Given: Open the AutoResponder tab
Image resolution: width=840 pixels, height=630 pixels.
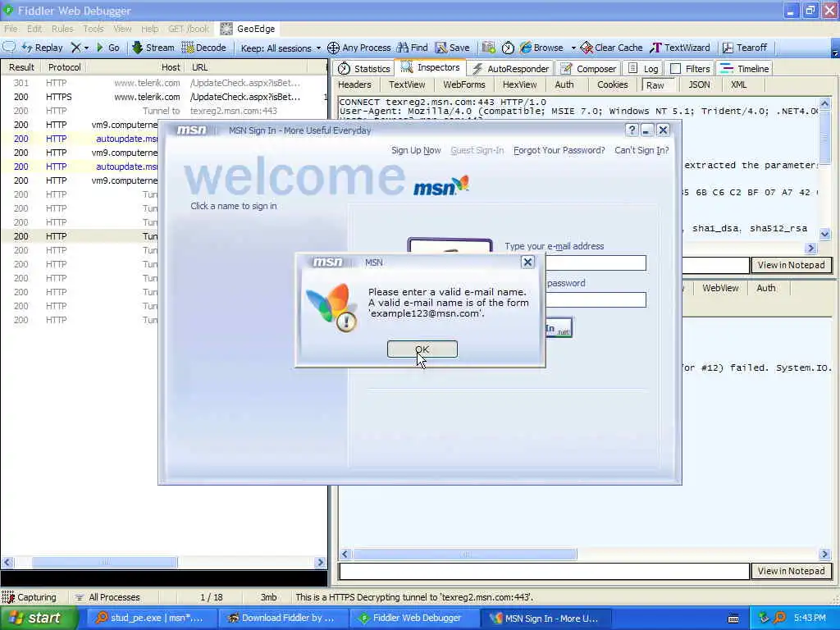Looking at the screenshot, I should point(510,69).
